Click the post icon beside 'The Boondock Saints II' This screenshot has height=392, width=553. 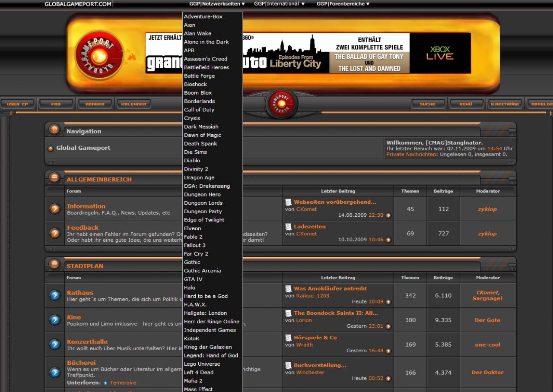[x=288, y=313]
